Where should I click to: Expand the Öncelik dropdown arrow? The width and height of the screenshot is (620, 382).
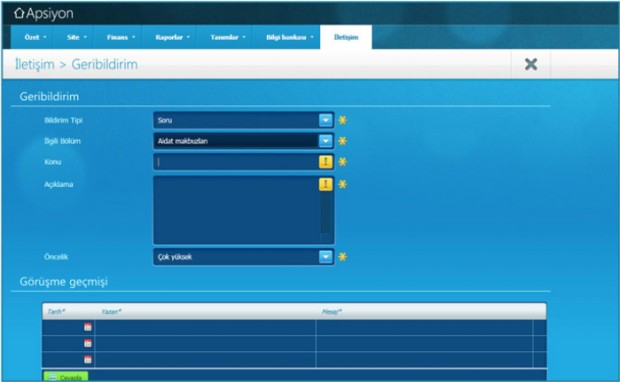pyautogui.click(x=325, y=257)
